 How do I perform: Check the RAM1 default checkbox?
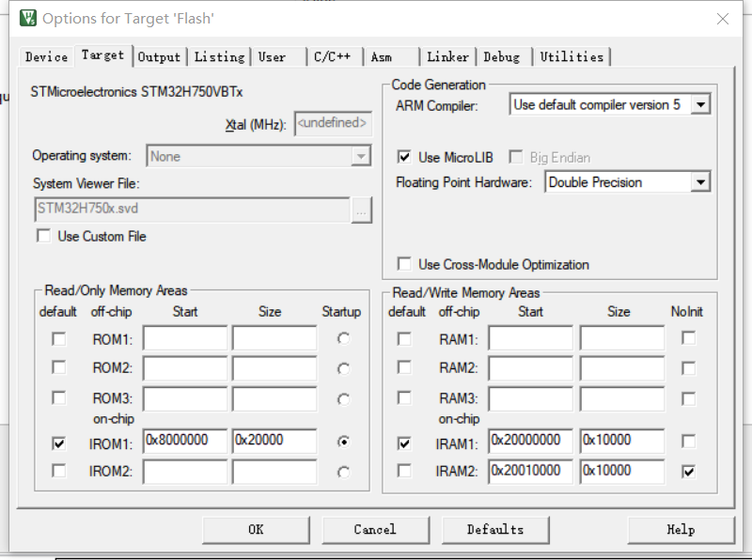pyautogui.click(x=404, y=339)
